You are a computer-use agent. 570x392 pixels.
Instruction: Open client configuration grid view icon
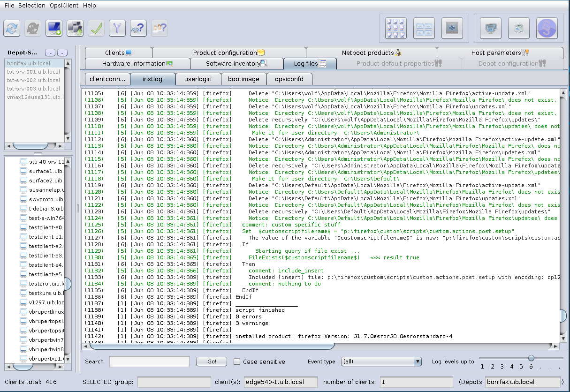pyautogui.click(x=396, y=28)
